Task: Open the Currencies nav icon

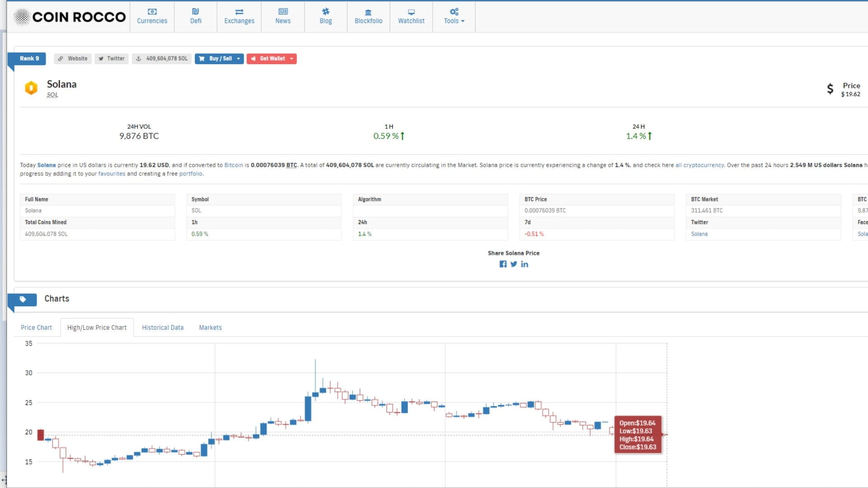Action: coord(152,16)
